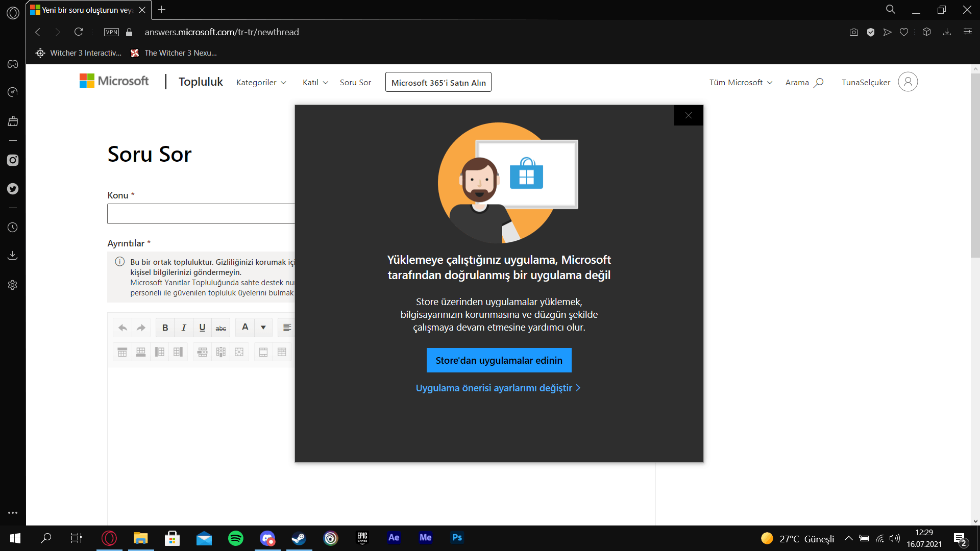The height and width of the screenshot is (551, 980).
Task: Go to Topluluk home link
Action: pyautogui.click(x=201, y=82)
